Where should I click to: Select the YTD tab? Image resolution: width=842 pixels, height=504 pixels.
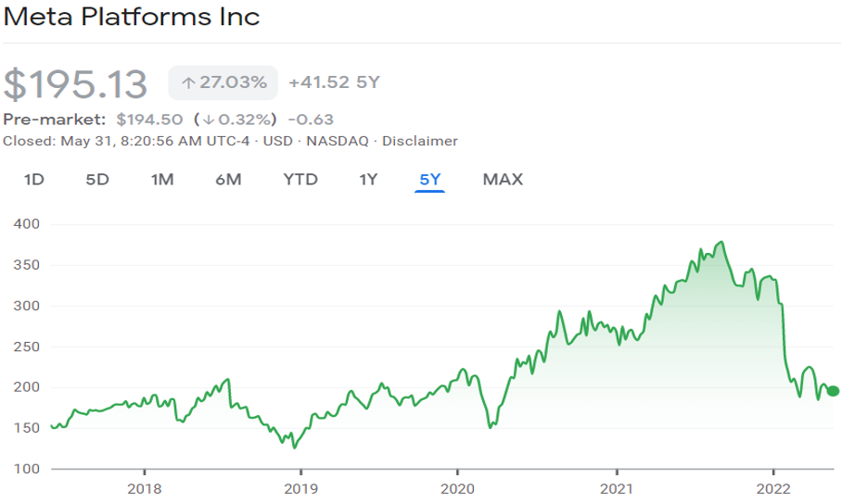coord(300,180)
